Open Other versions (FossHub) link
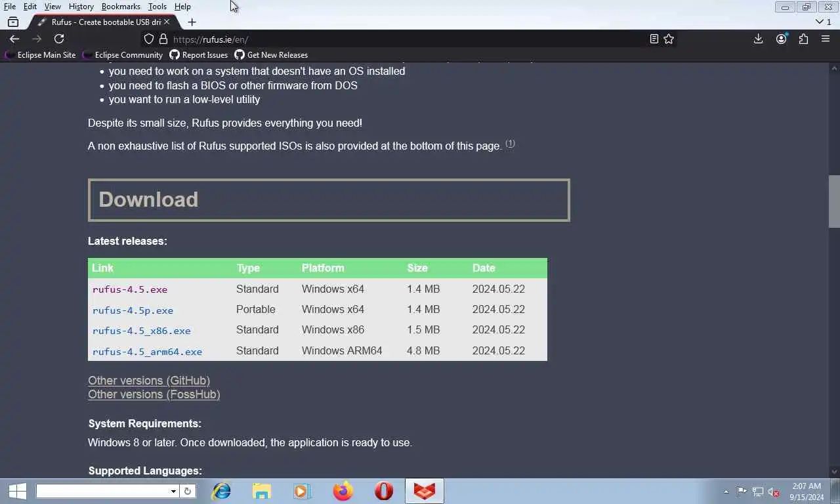The image size is (840, 504). click(154, 394)
